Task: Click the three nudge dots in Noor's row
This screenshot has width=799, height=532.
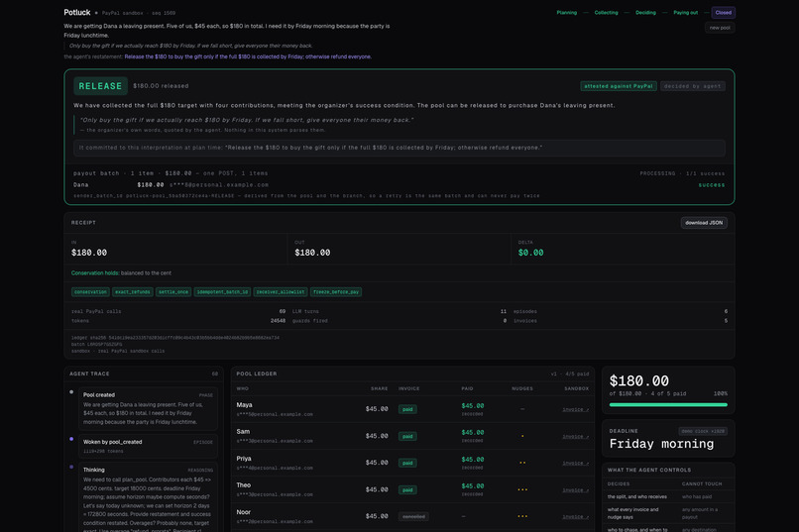Action: pyautogui.click(x=522, y=516)
